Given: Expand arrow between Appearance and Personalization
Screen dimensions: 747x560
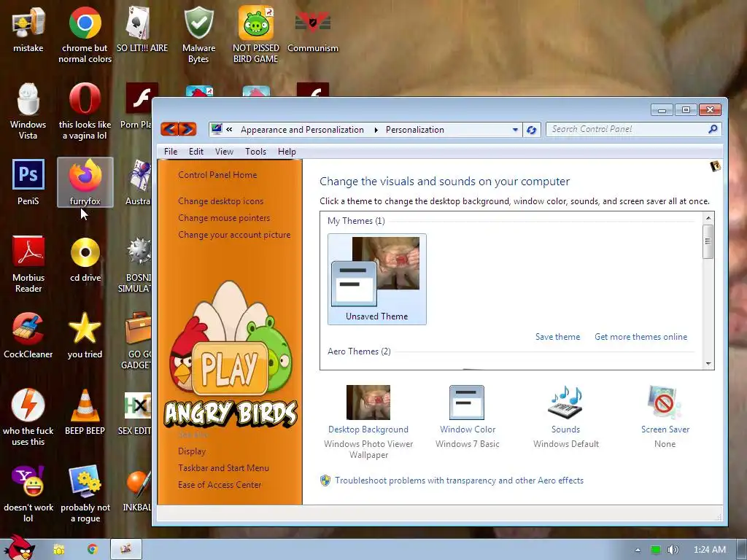Looking at the screenshot, I should click(x=376, y=130).
